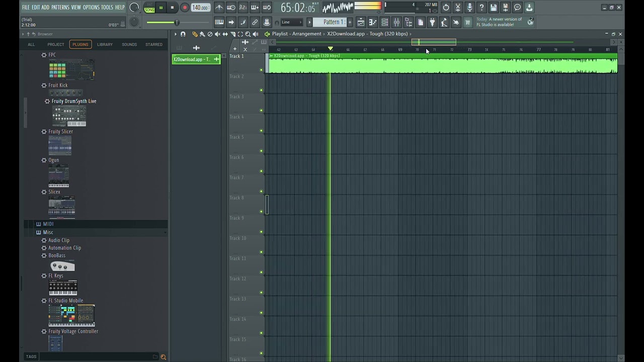The width and height of the screenshot is (644, 362).
Task: Stop playback with the stop button
Action: tap(172, 8)
